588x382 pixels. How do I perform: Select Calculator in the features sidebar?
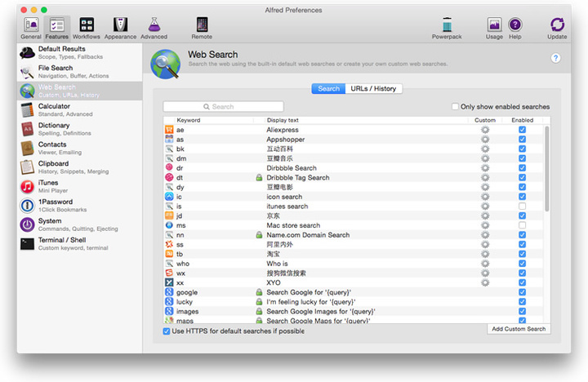[54, 109]
